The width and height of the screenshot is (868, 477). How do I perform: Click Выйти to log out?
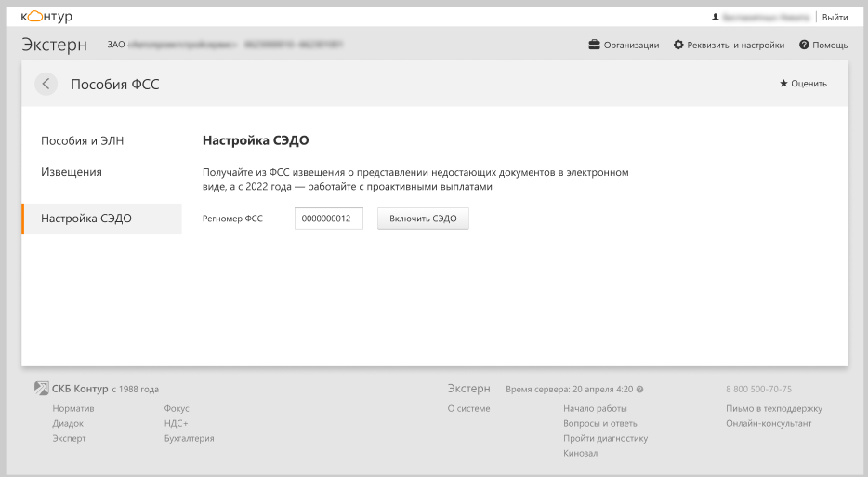pyautogui.click(x=835, y=17)
